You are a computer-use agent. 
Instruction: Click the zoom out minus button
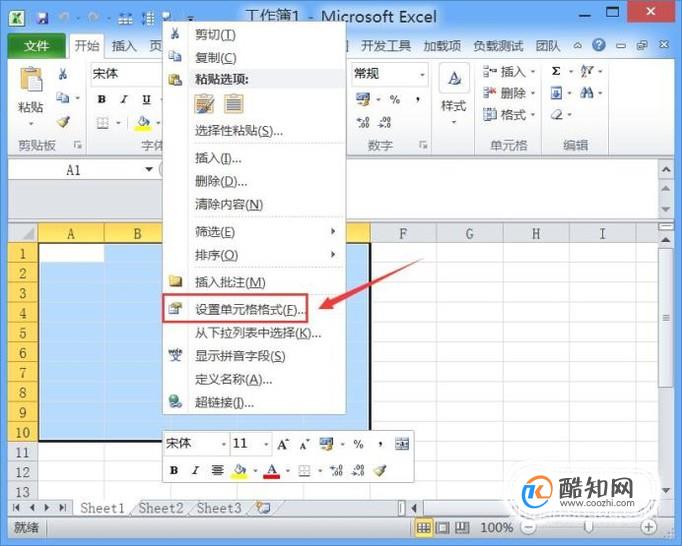528,528
